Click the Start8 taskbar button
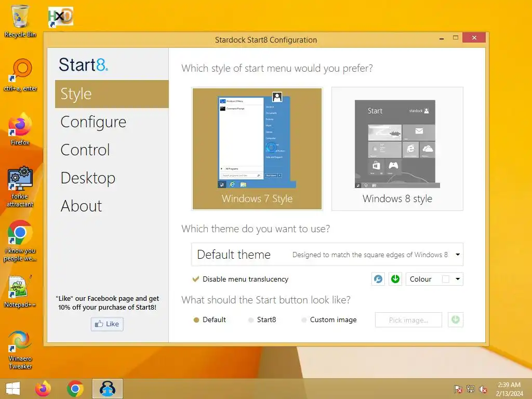 (108, 389)
